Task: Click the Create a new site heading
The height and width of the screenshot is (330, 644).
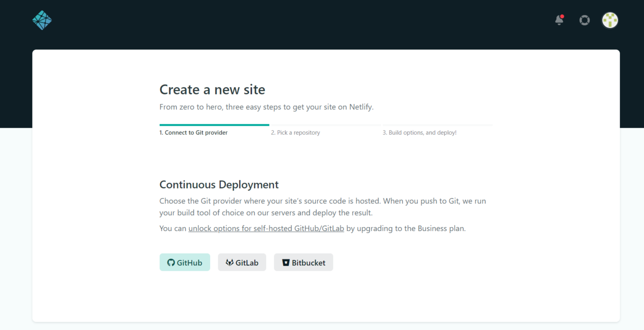Action: [212, 89]
